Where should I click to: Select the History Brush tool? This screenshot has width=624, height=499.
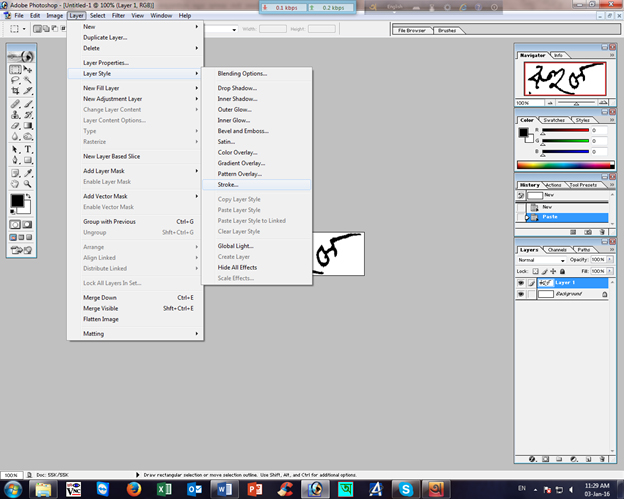point(27,115)
